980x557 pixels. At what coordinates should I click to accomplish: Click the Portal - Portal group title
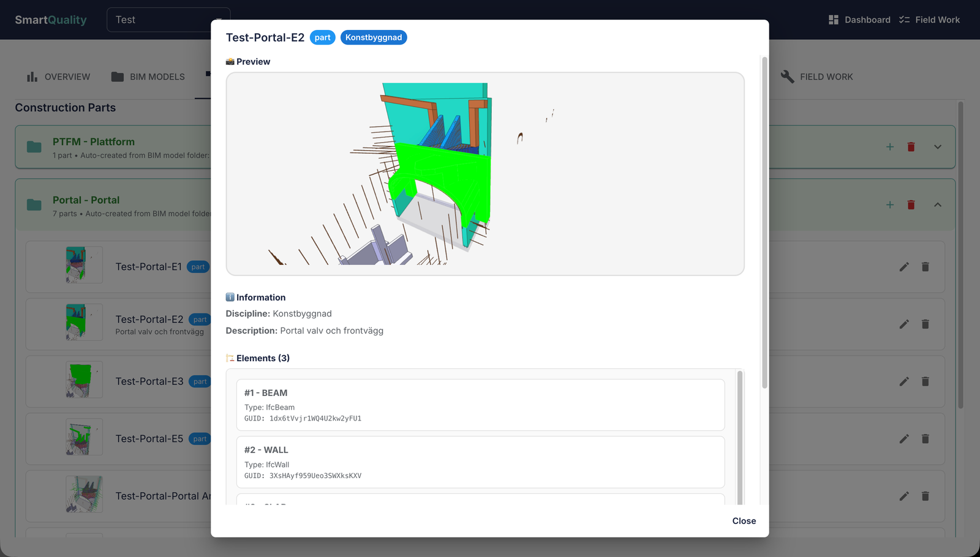(x=86, y=200)
